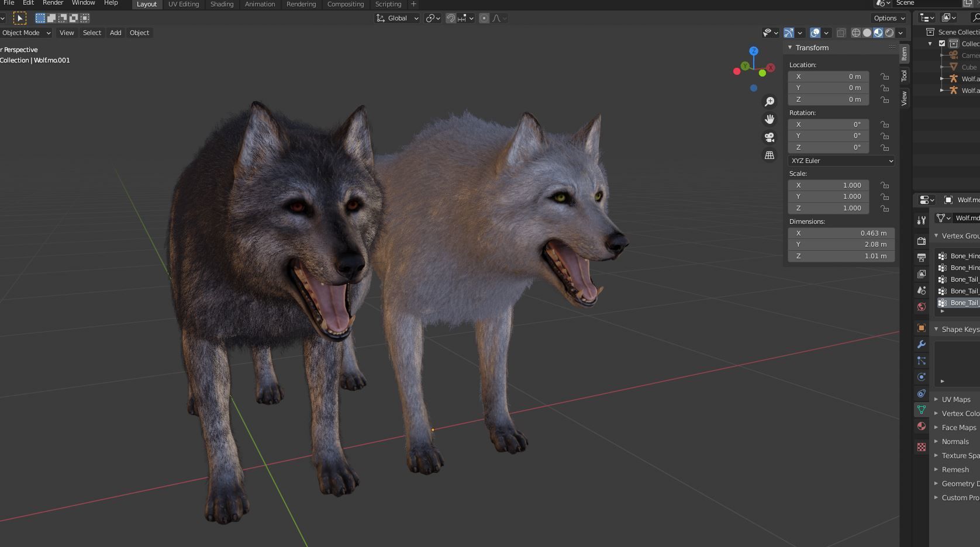The width and height of the screenshot is (980, 547).
Task: Choose Intersect Selection mode icon
Action: tap(85, 18)
